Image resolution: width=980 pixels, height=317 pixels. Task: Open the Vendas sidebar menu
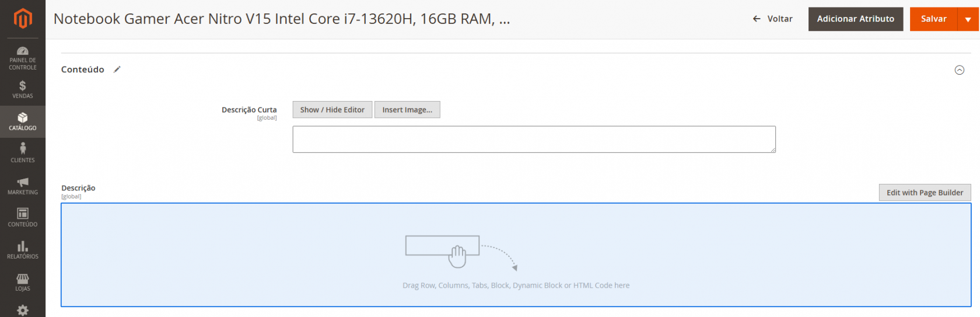(x=23, y=89)
